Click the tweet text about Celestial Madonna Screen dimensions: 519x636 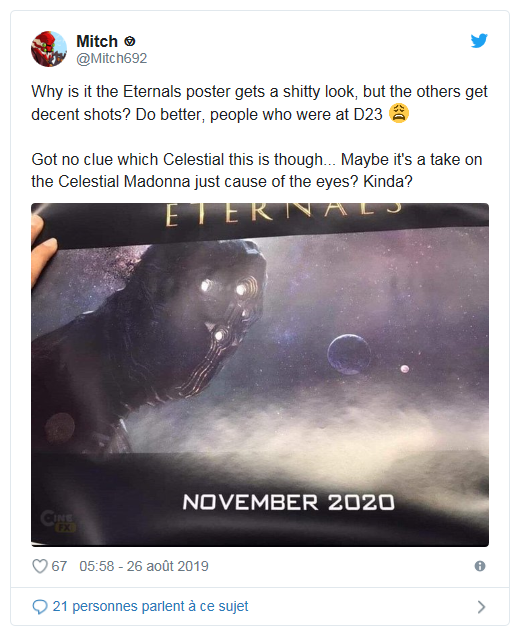[257, 170]
